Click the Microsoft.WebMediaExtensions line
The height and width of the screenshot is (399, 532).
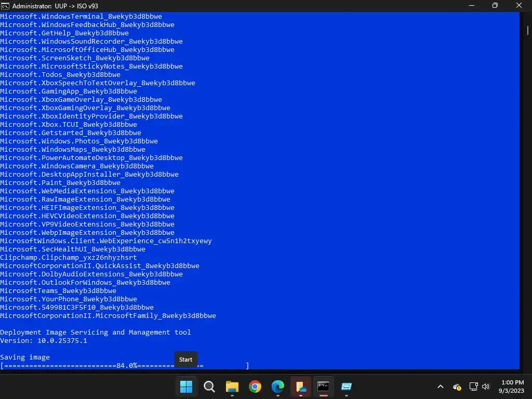[87, 191]
